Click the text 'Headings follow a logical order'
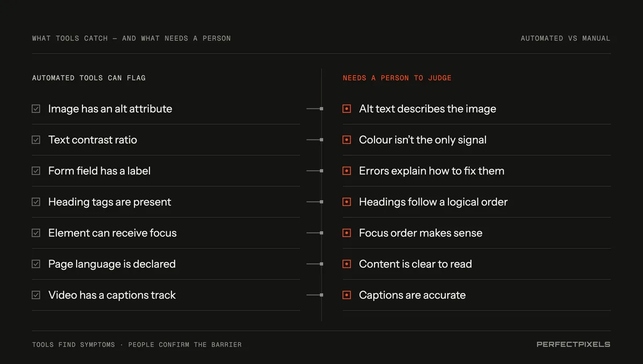Viewport: 643px width, 364px height. [x=433, y=202]
